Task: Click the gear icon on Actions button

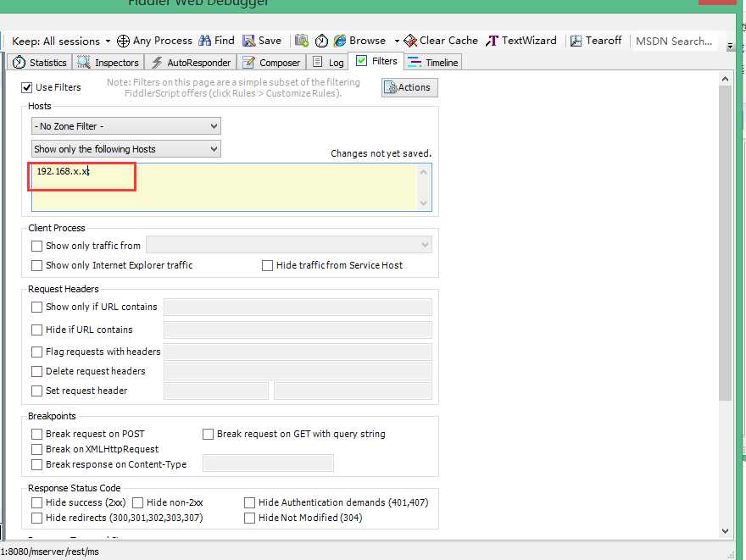Action: [390, 88]
